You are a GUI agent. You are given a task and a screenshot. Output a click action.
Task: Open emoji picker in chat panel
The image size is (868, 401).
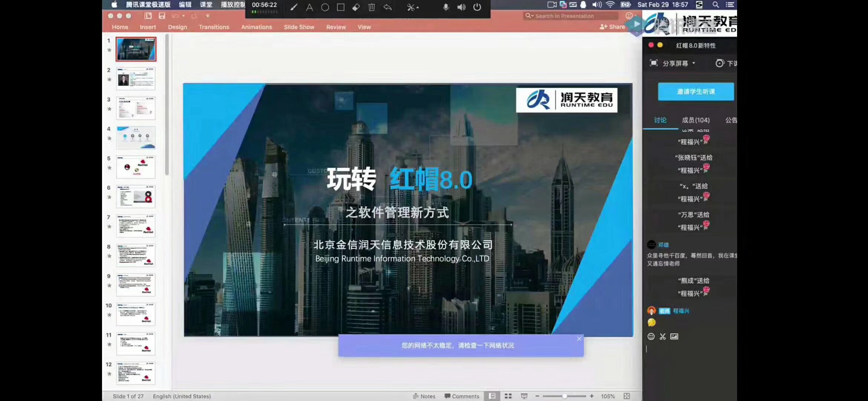pyautogui.click(x=651, y=336)
